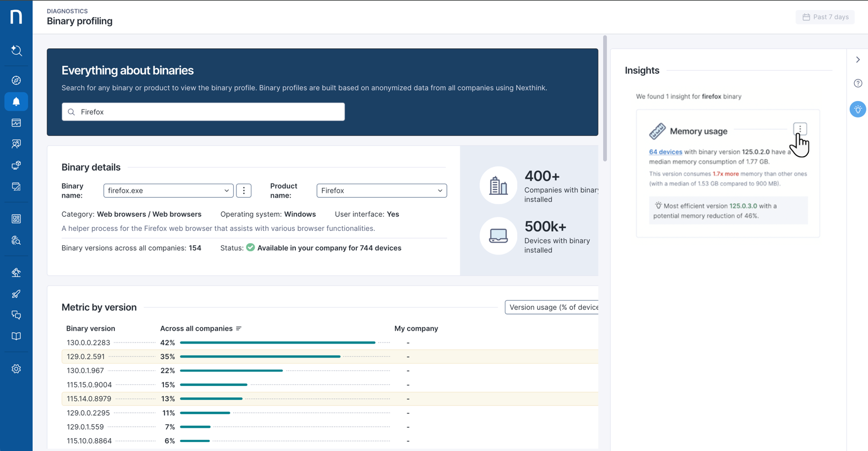Viewport: 868px width, 451px height.
Task: Open the grid dashboard icon in sidebar
Action: (16, 219)
